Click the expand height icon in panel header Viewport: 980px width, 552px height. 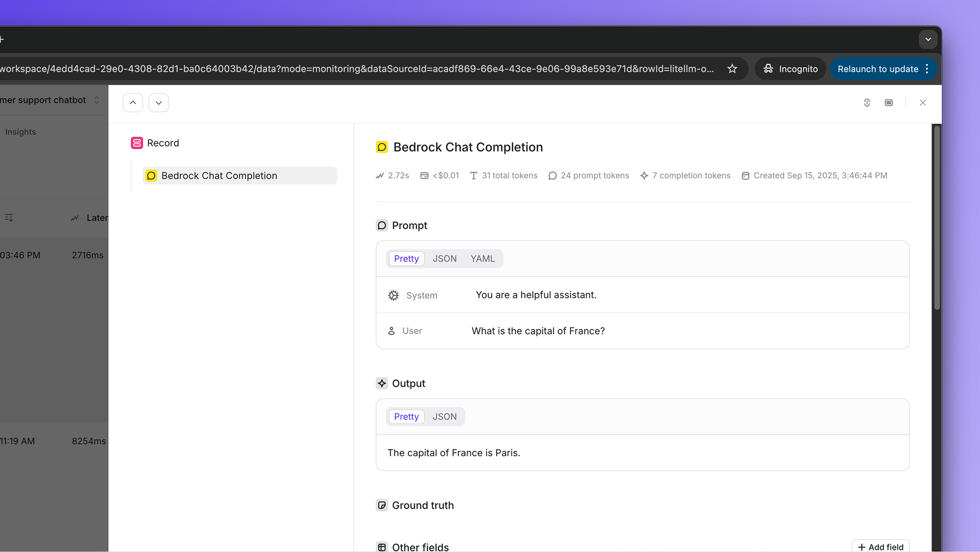point(867,102)
